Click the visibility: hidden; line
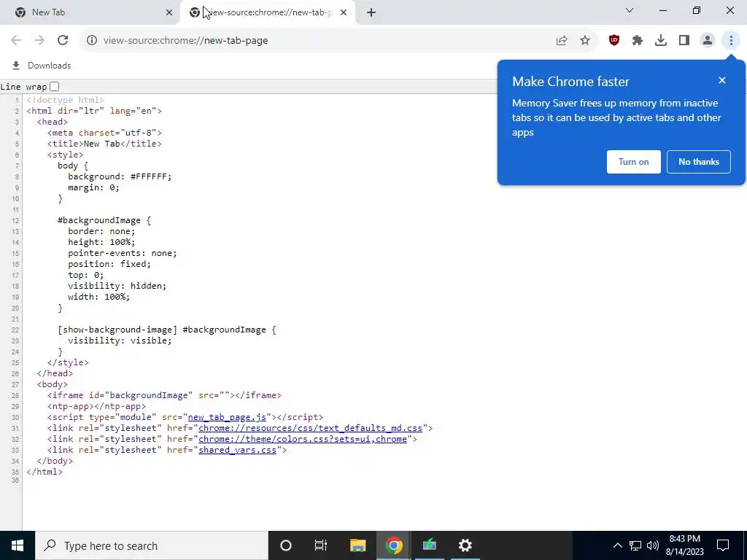The image size is (747, 560). [117, 286]
